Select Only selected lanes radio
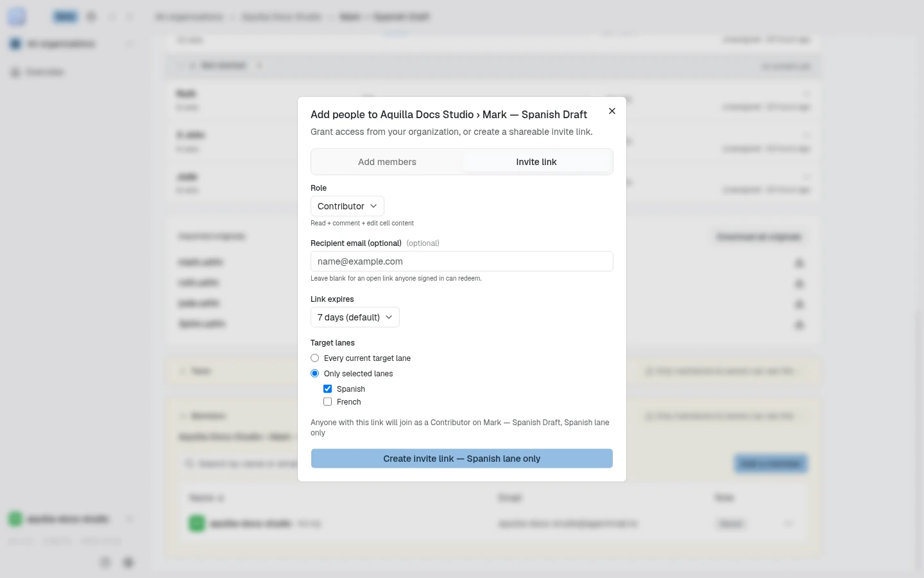This screenshot has width=924, height=578. pyautogui.click(x=315, y=374)
